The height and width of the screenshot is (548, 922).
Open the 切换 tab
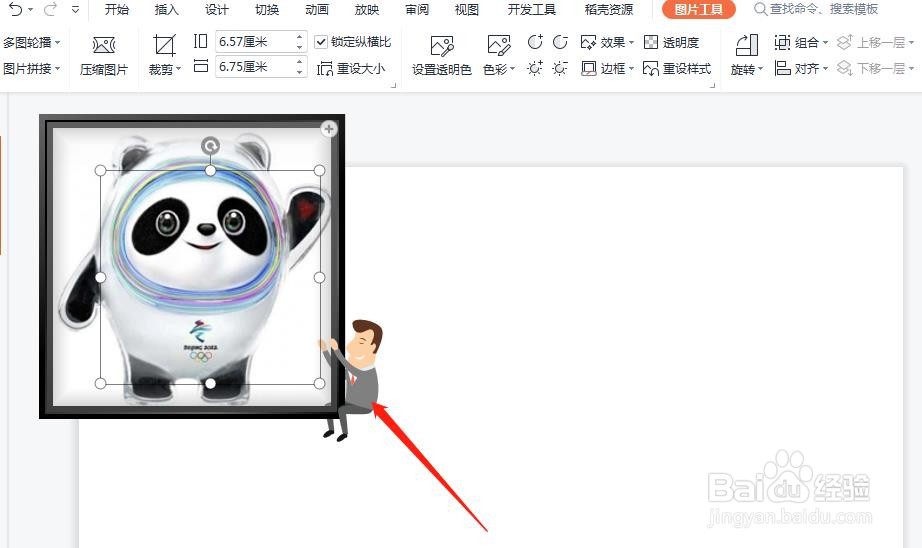[267, 9]
